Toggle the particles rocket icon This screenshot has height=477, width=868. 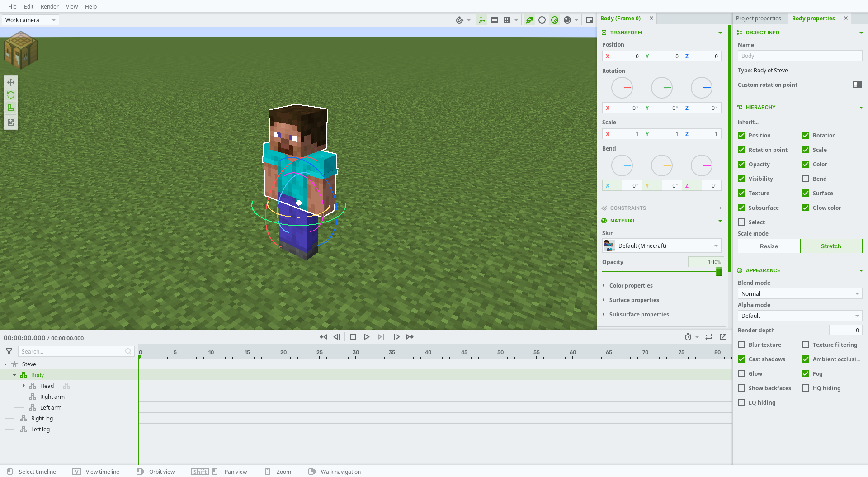click(x=529, y=20)
